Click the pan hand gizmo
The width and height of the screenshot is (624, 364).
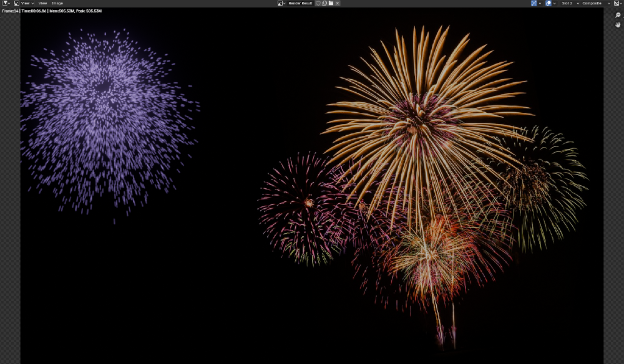[x=618, y=25]
